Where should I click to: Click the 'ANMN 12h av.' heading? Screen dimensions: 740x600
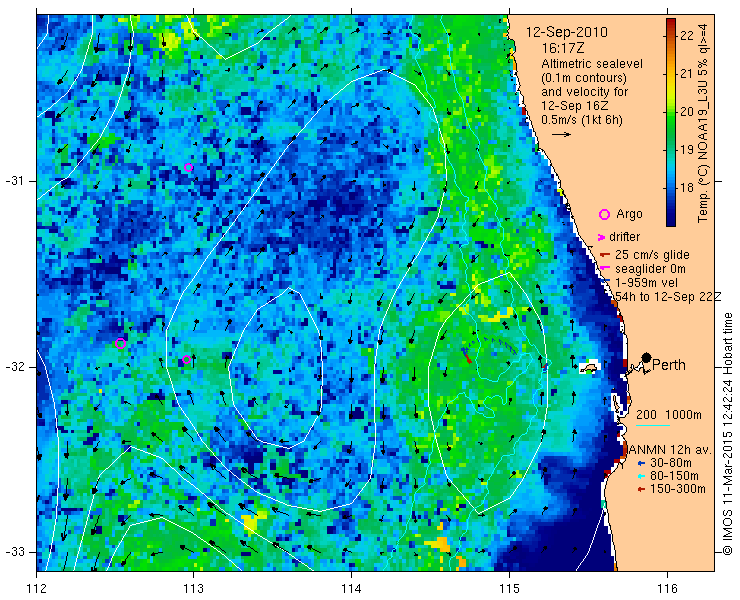pos(668,449)
